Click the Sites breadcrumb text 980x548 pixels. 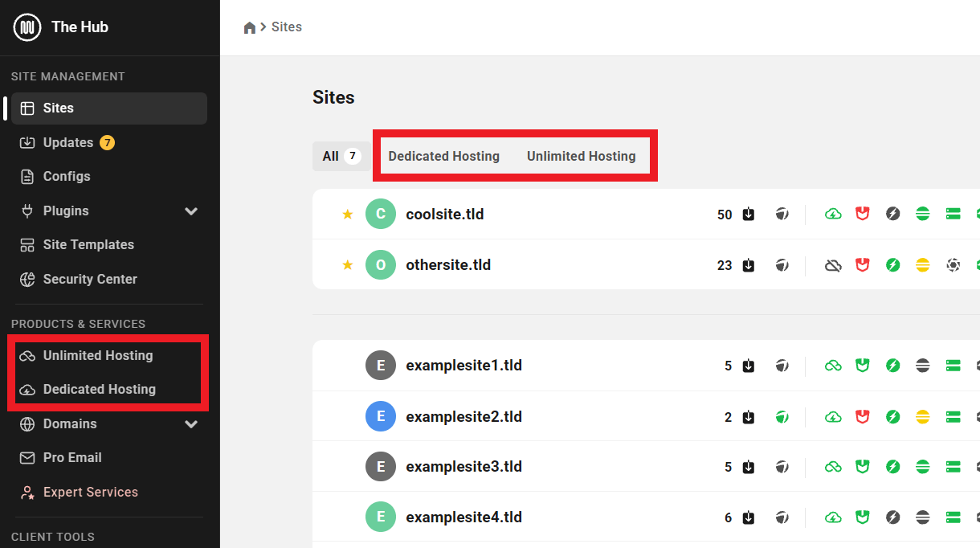[287, 27]
